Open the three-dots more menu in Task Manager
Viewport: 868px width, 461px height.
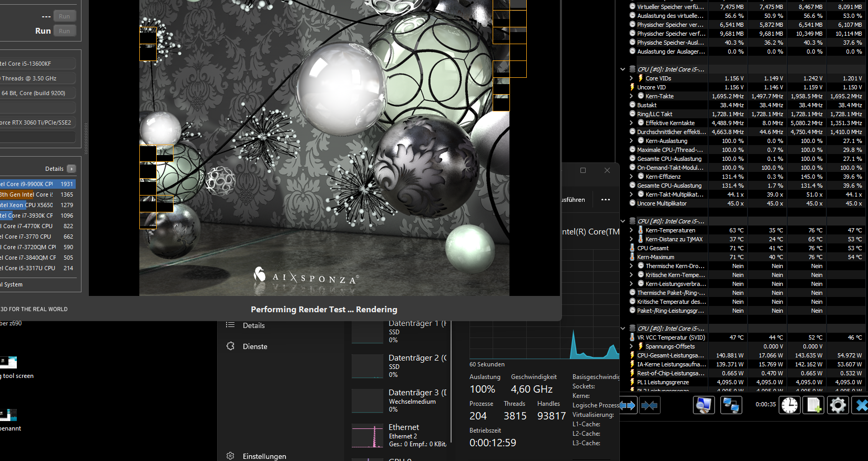[606, 200]
